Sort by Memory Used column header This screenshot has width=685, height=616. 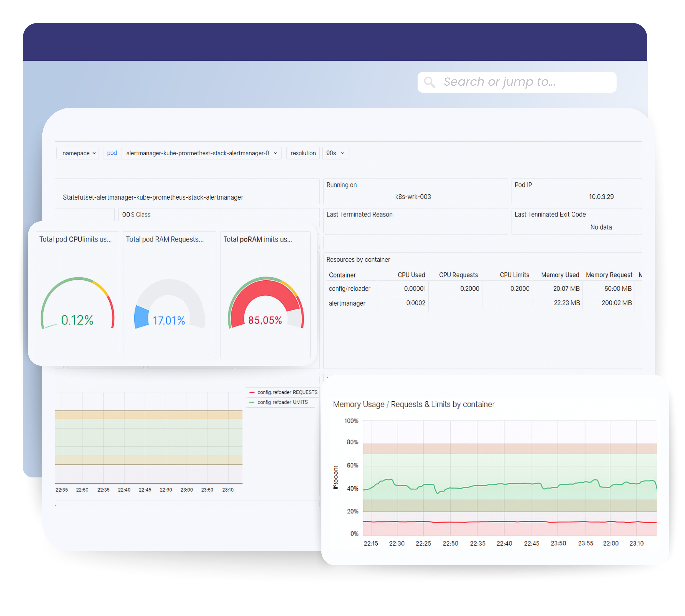(x=560, y=275)
